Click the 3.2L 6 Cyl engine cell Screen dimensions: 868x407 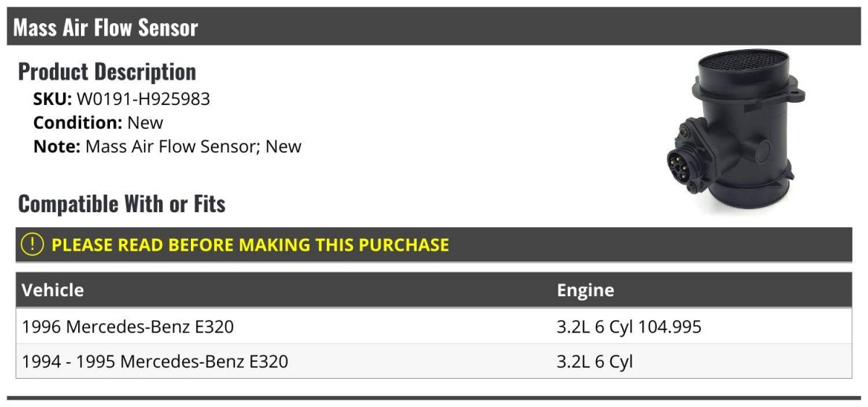pyautogui.click(x=595, y=361)
